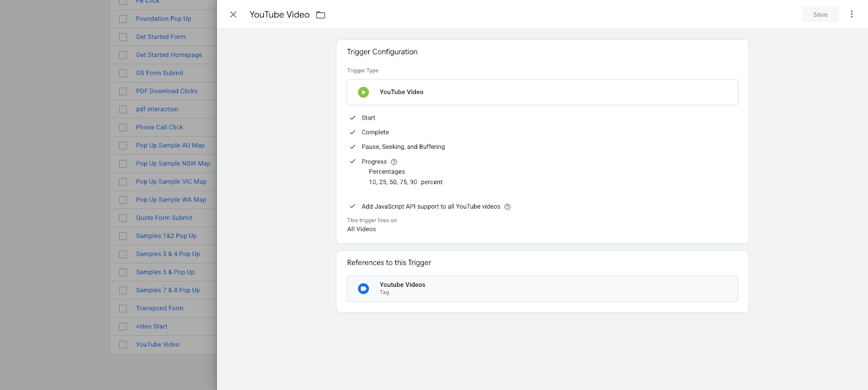This screenshot has width=868, height=390.
Task: Click the green YouTube Video play icon
Action: point(363,92)
